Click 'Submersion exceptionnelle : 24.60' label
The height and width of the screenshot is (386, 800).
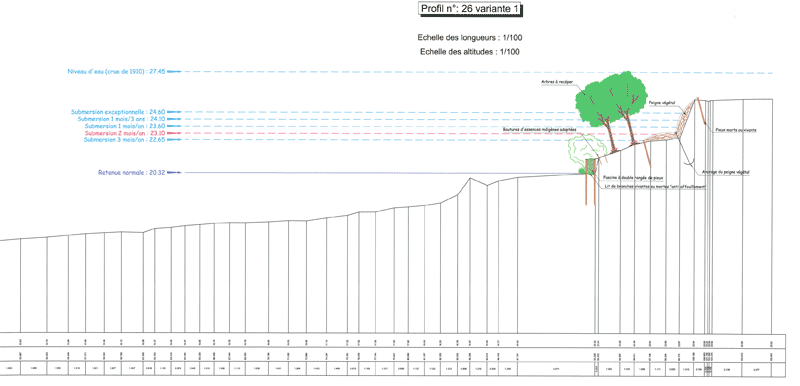coord(118,111)
